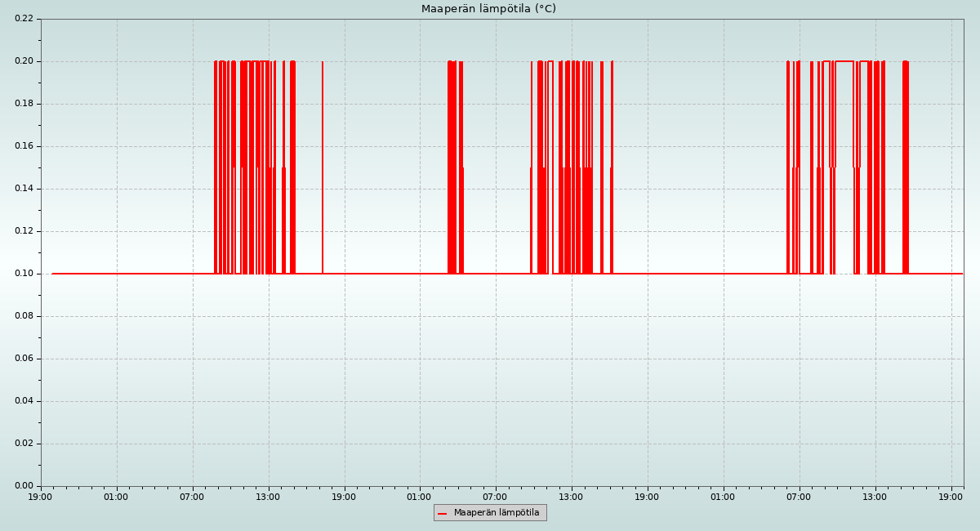Click the chart title Maaperän lämpötila (°C)
This screenshot has width=980, height=531.
tap(488, 9)
